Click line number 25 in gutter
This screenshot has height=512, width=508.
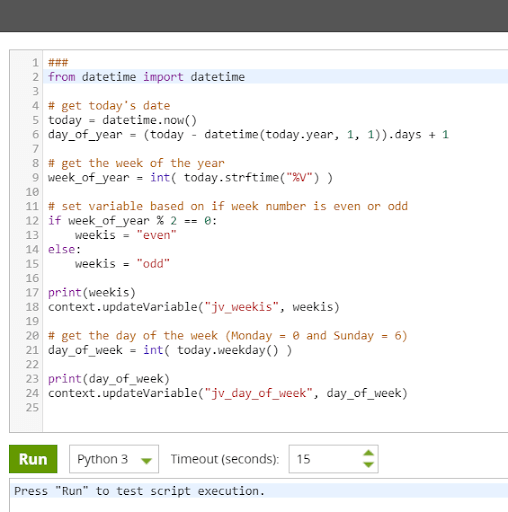coord(32,407)
